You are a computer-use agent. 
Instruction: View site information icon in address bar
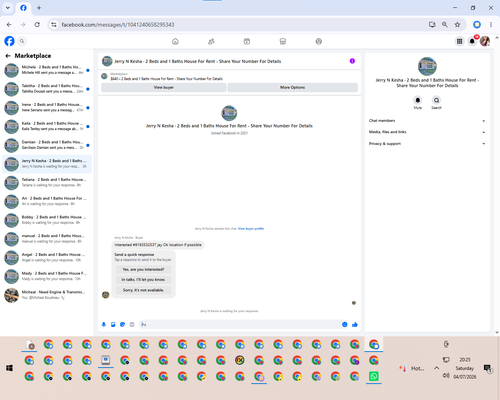click(x=54, y=25)
